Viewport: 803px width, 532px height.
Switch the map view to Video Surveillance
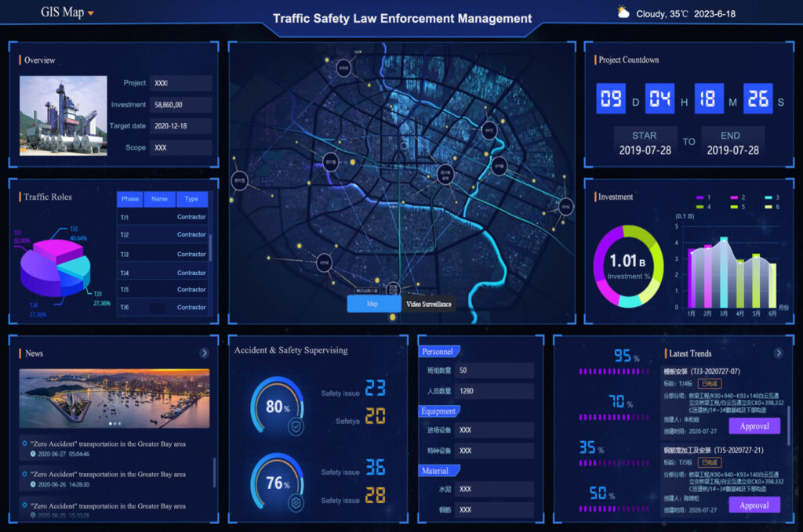point(427,304)
